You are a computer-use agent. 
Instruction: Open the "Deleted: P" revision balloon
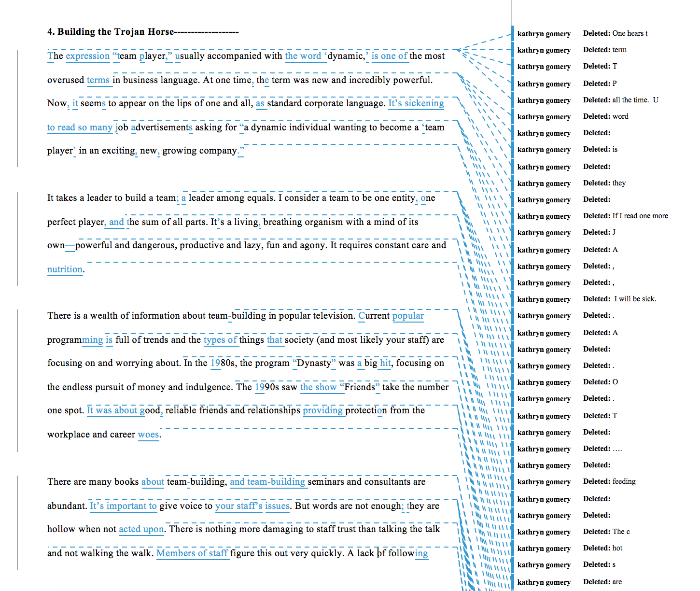pos(600,84)
